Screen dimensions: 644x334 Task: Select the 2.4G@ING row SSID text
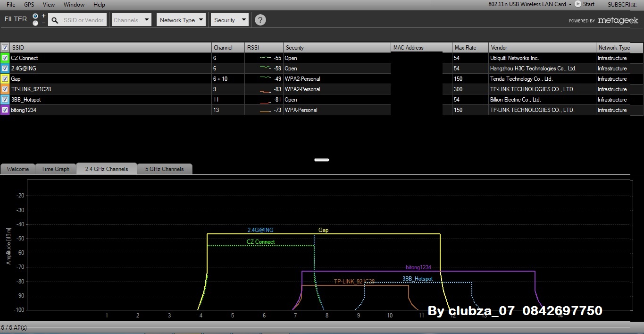[x=24, y=69]
